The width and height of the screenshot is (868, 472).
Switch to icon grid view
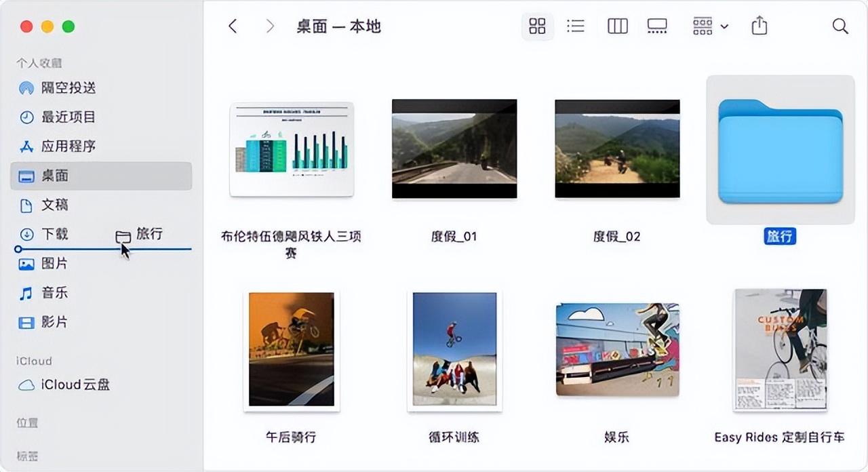point(537,26)
